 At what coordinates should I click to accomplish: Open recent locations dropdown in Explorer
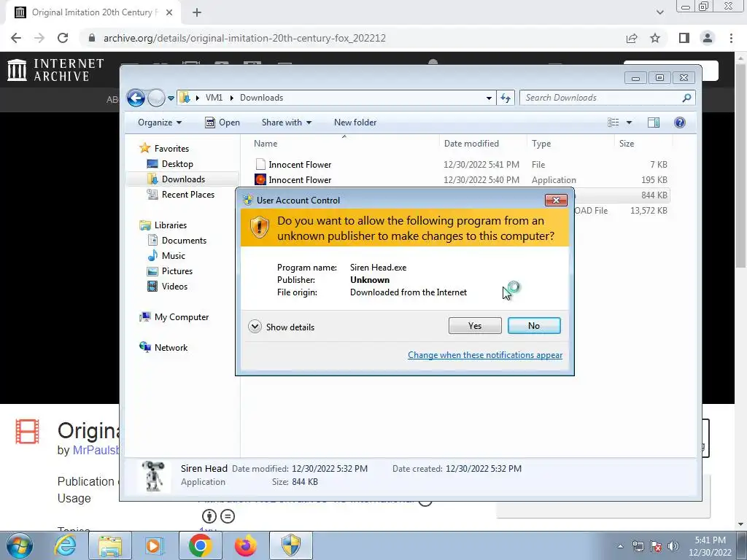coord(171,98)
